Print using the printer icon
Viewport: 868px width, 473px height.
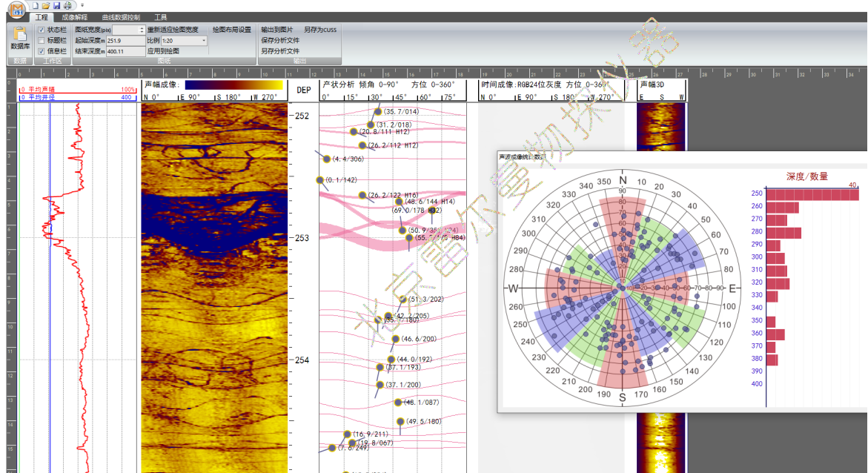[67, 5]
